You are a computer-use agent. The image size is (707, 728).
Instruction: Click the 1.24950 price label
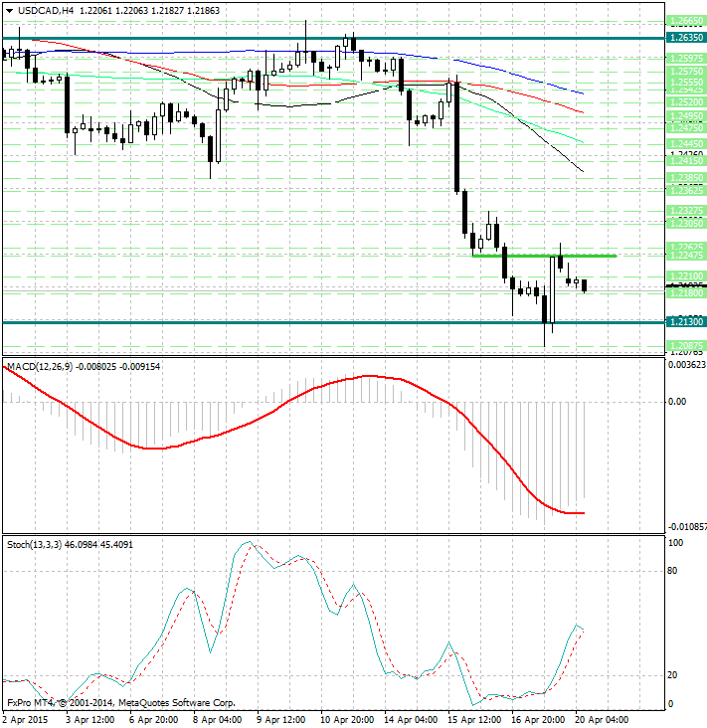[x=686, y=115]
